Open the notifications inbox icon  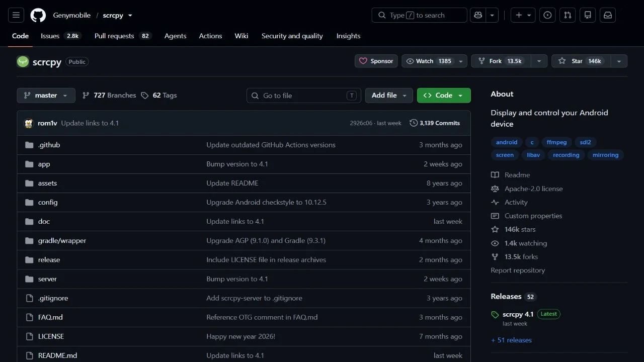coord(608,15)
